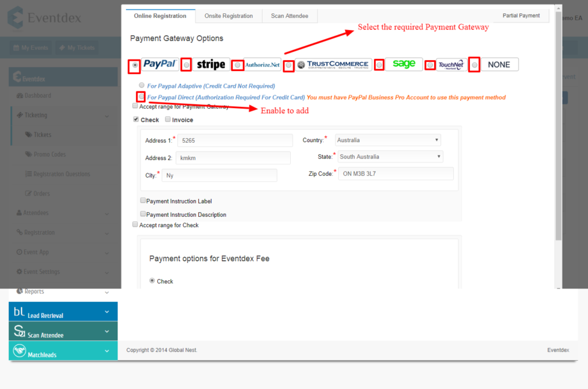Click the Authorize.Net gateway logo
This screenshot has width=588, height=389.
click(263, 65)
